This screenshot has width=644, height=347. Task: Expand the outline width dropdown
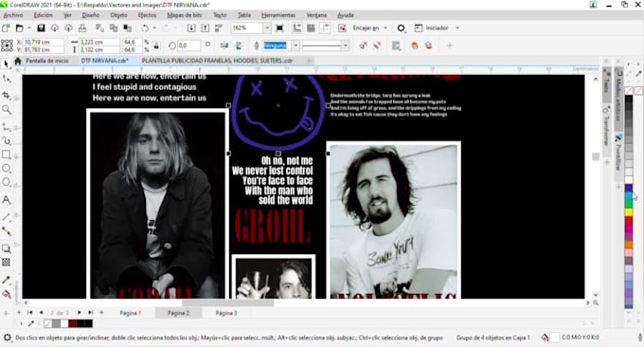pyautogui.click(x=295, y=46)
